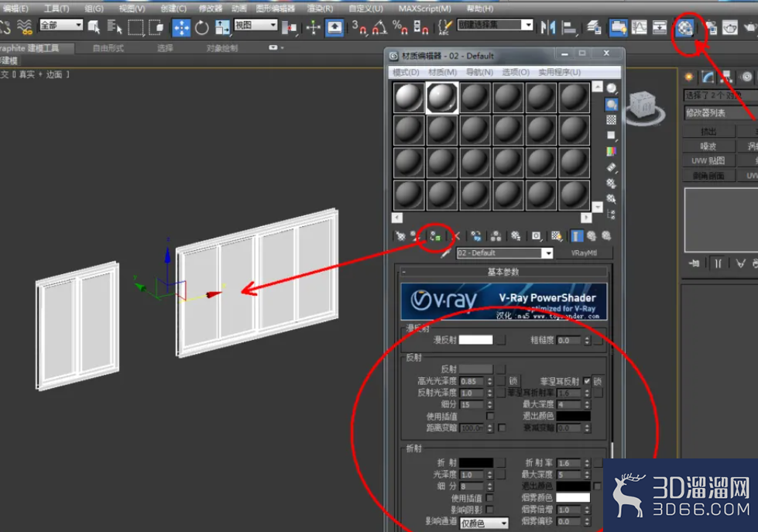Click the Align tool icon

pyautogui.click(x=568, y=28)
